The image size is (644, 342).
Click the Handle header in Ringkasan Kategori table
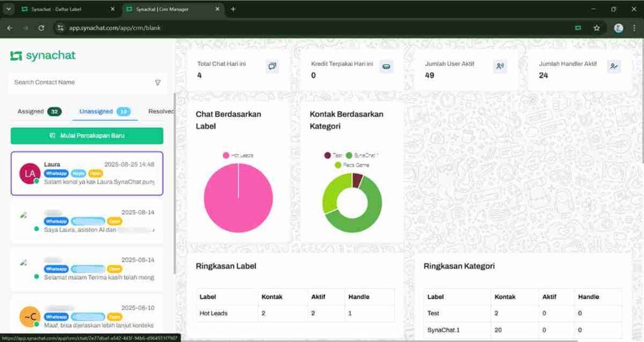(x=589, y=297)
